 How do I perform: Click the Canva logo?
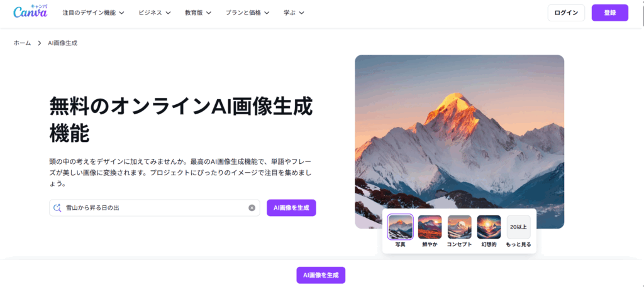(x=30, y=12)
